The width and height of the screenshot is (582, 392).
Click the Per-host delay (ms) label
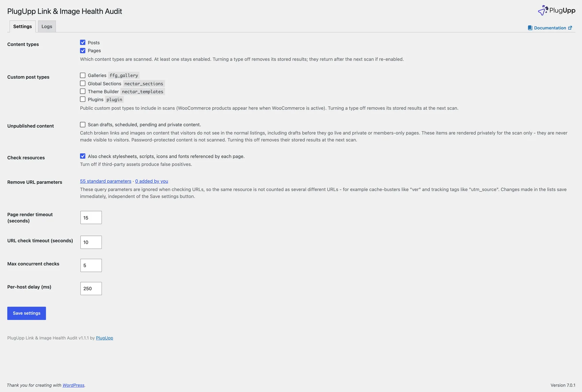29,287
